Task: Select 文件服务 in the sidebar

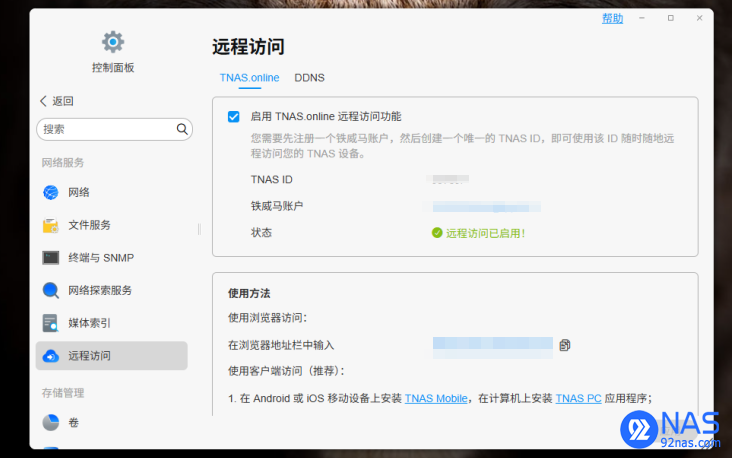Action: (112, 225)
